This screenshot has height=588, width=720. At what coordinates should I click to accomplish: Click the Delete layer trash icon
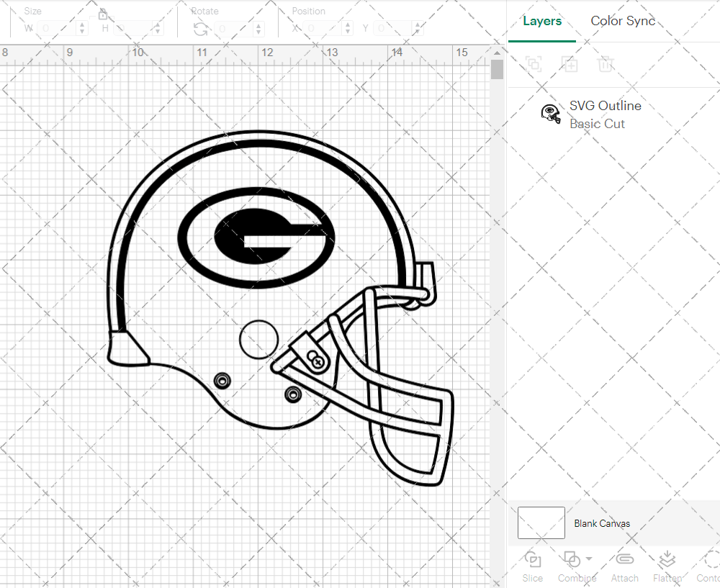pyautogui.click(x=606, y=64)
